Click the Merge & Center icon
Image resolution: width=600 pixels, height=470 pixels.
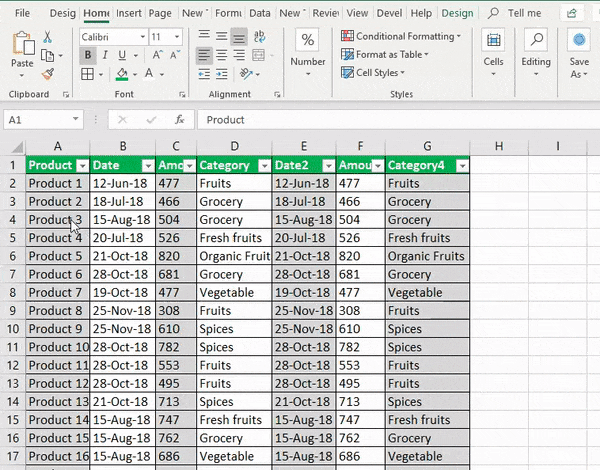(x=259, y=55)
